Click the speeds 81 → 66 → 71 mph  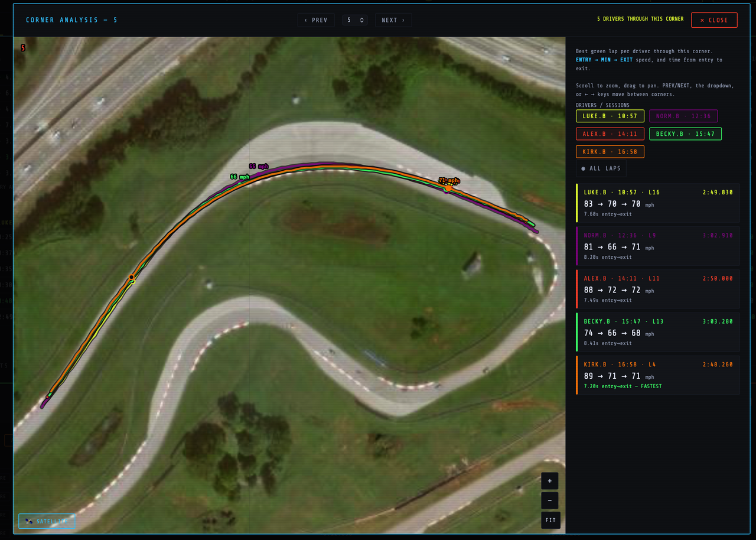pyautogui.click(x=619, y=247)
